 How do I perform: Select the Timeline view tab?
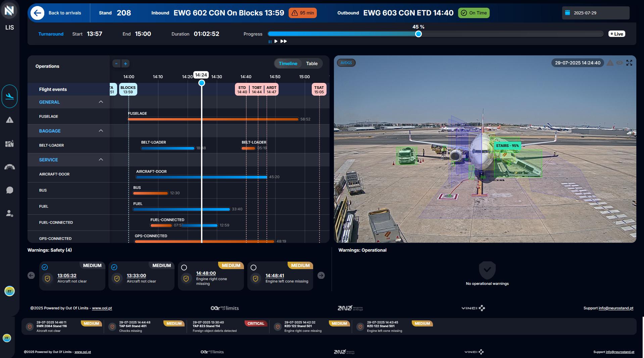(288, 63)
